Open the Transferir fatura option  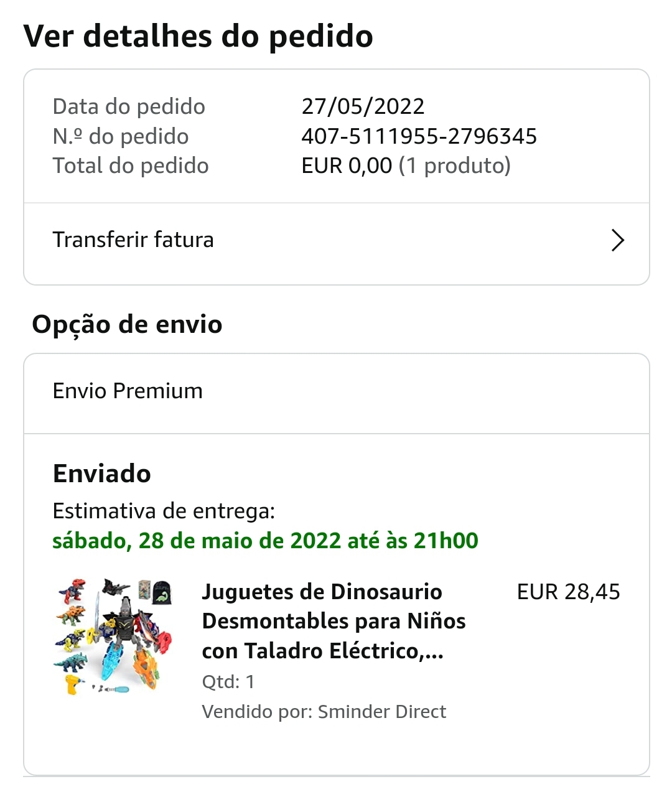pyautogui.click(x=133, y=240)
